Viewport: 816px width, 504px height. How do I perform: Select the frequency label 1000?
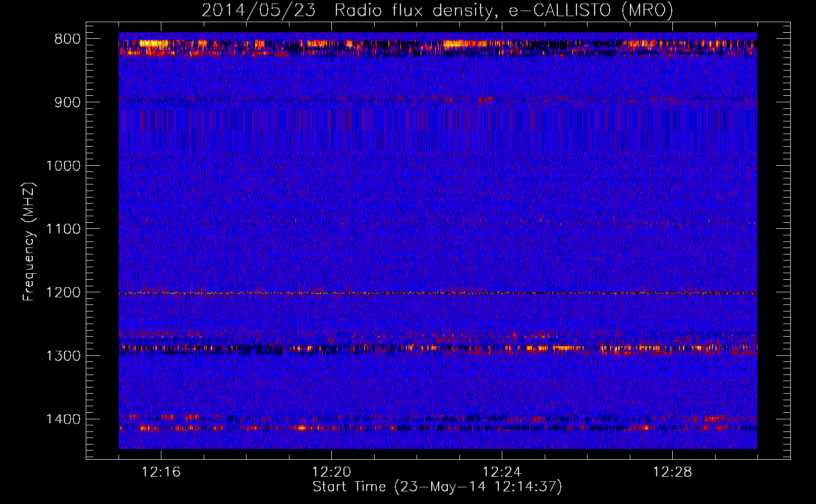point(63,166)
